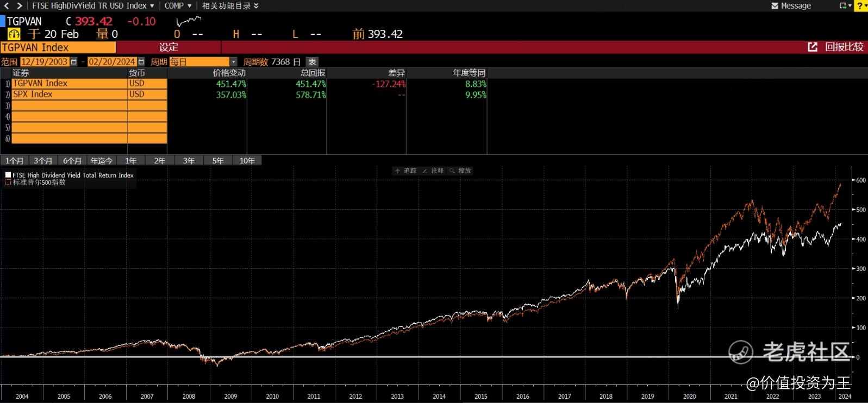
Task: Click the yellow gauge icon below TGPVAN
Action: pos(14,34)
